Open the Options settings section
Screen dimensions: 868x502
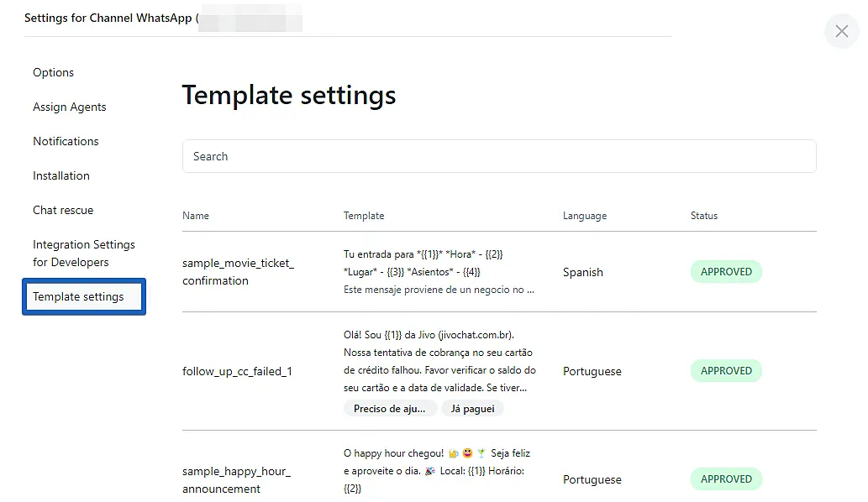click(x=54, y=72)
